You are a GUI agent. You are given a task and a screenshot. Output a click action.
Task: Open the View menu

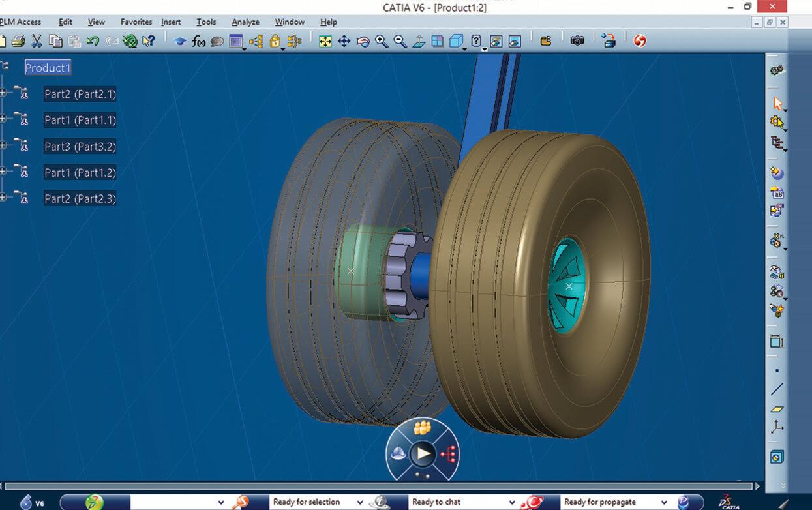click(96, 22)
